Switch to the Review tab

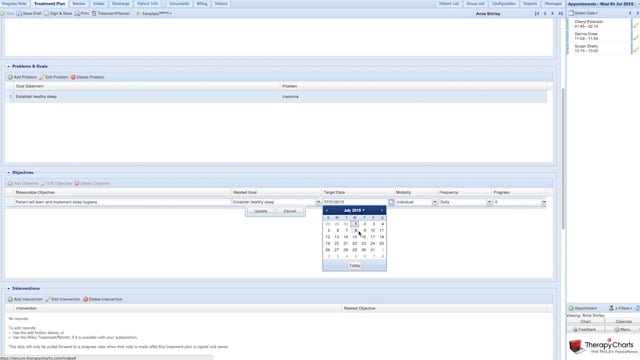79,4
